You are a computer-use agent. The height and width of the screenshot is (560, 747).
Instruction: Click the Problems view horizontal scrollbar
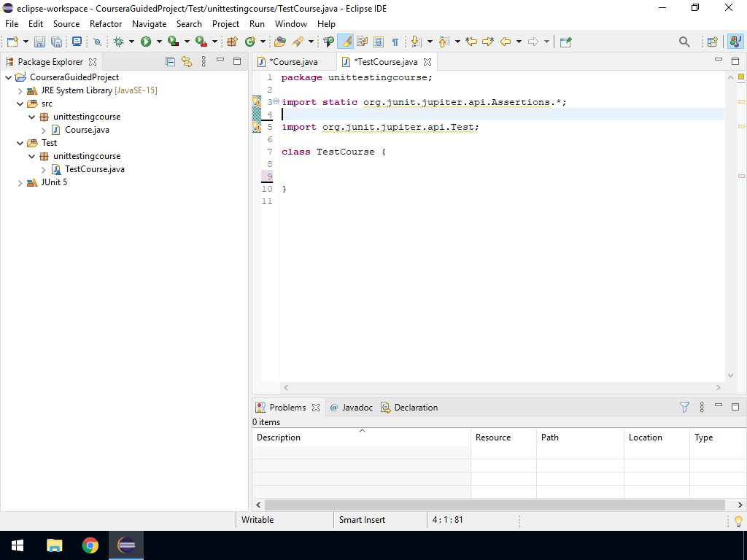tap(494, 505)
